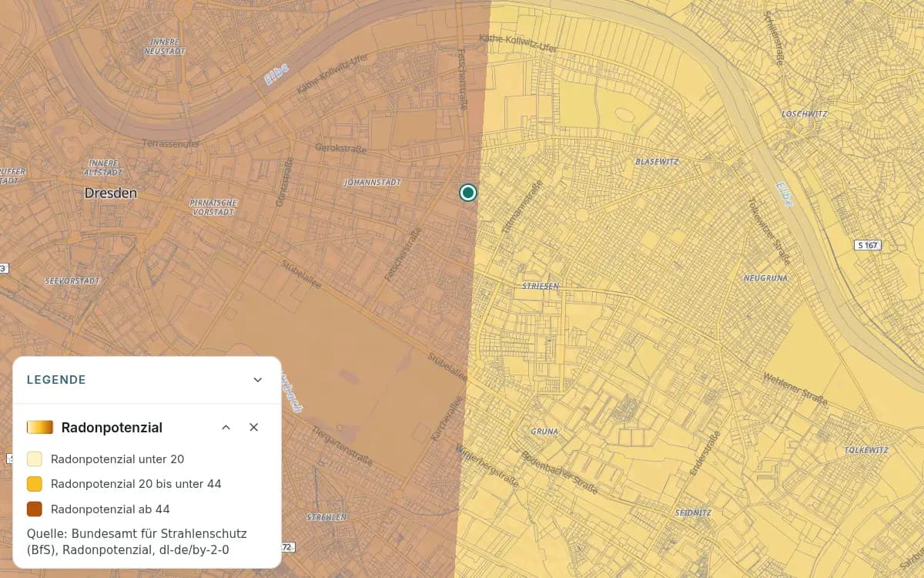
Task: Click the 'Radonpotenzial ab 44' brown swatch
Action: 35,509
